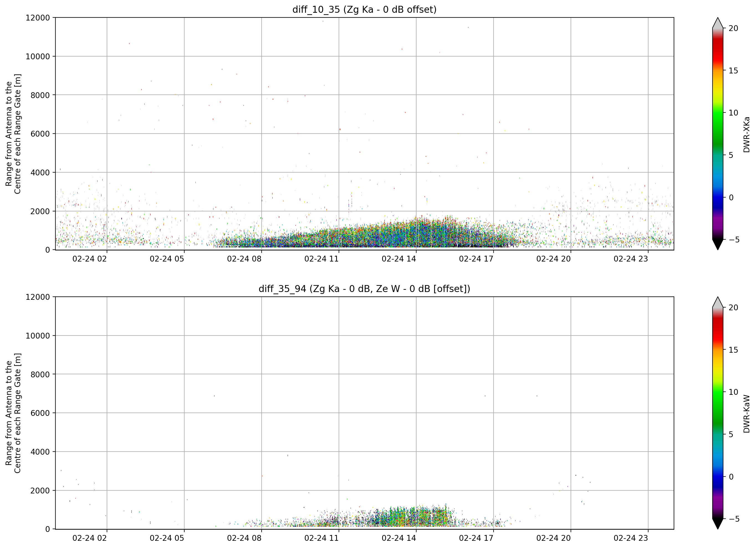Click the 0 tick on DWR-KaW colorbar
Screen dimensions: 756x548
click(x=731, y=477)
